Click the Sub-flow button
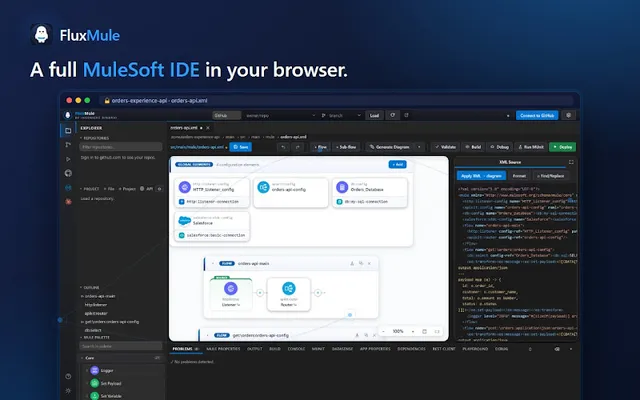Image resolution: width=640 pixels, height=400 pixels. point(346,147)
